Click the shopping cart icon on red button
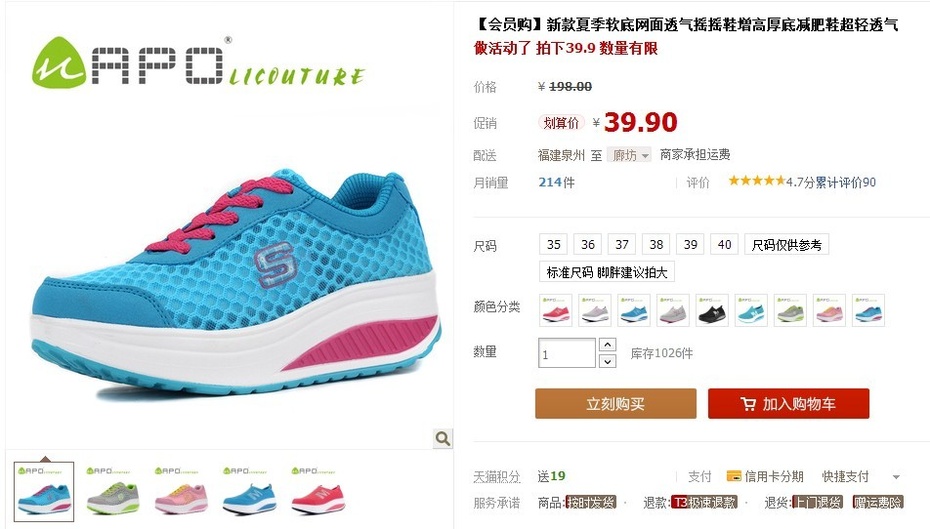Screen dimensions: 930x529 point(748,404)
